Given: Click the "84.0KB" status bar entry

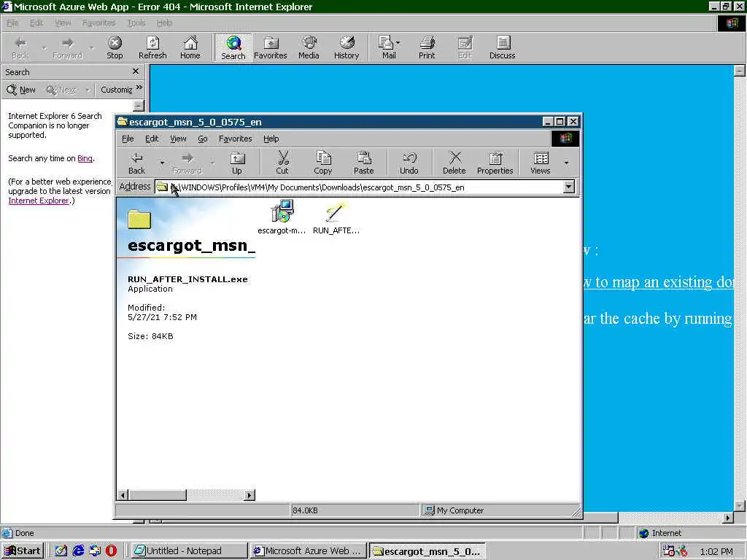Looking at the screenshot, I should tap(305, 510).
